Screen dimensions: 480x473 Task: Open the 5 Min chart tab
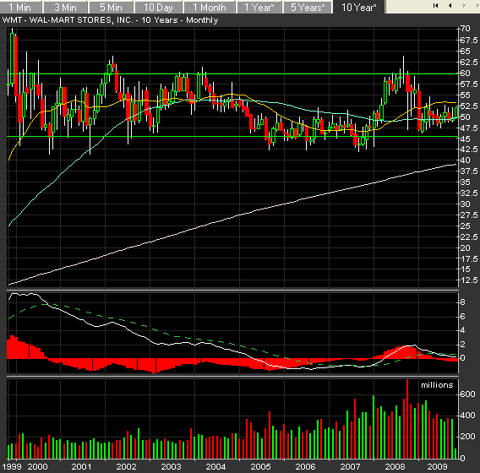pos(111,7)
